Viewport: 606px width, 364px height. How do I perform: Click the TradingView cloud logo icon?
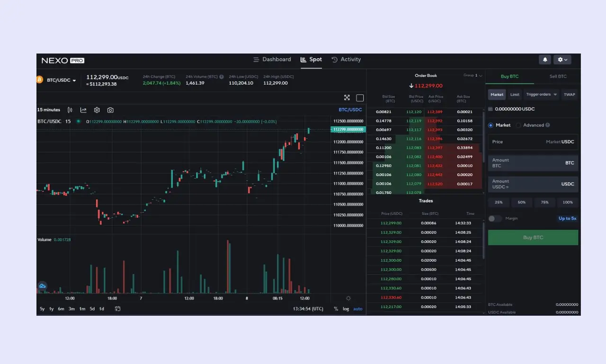click(x=42, y=286)
